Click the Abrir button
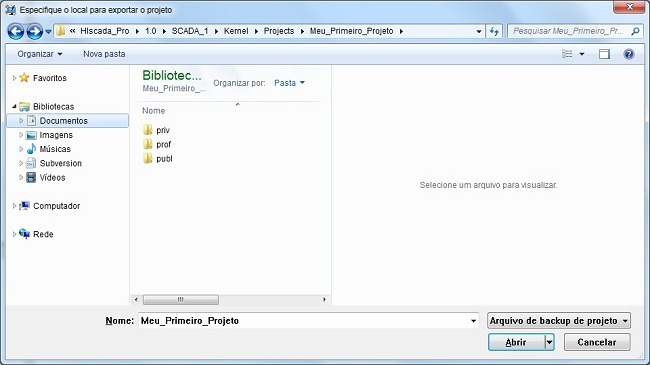Image resolution: width=650 pixels, height=365 pixels. pyautogui.click(x=516, y=342)
